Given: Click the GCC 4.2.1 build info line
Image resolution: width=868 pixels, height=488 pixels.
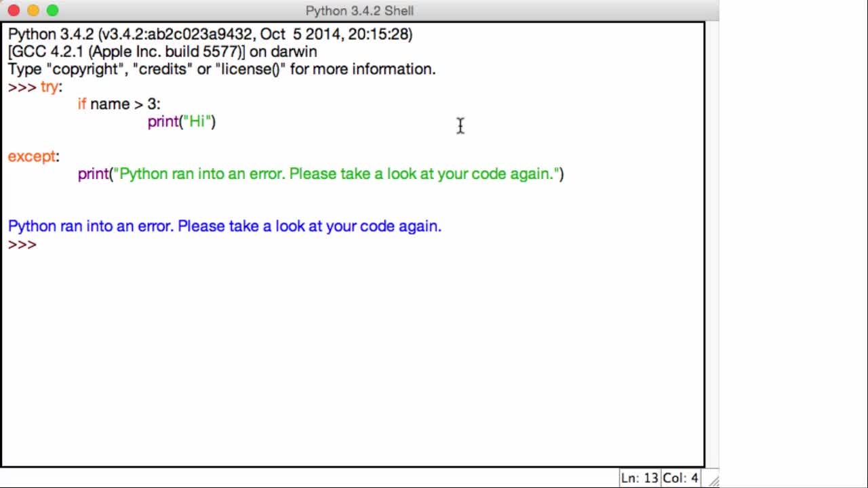Looking at the screenshot, I should 162,52.
